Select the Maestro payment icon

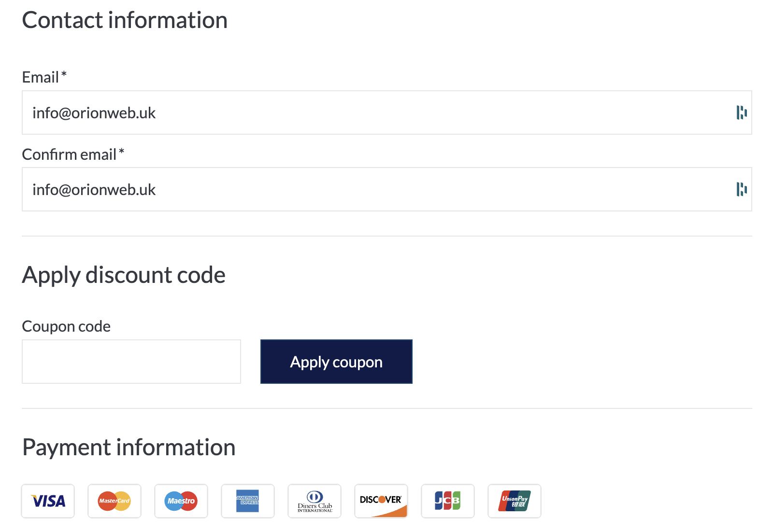[x=181, y=501]
